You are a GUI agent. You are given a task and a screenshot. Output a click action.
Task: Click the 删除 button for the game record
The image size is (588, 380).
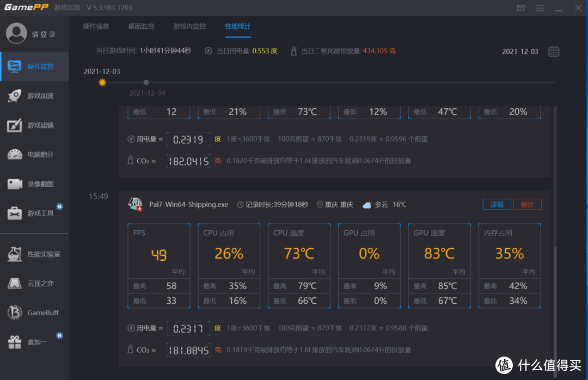(x=527, y=204)
